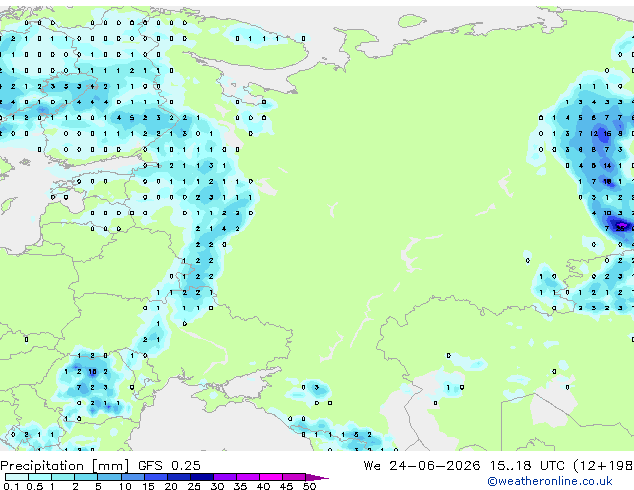Select the 35–40 mm legend swatch
The height and width of the screenshot is (490, 634).
247,477
